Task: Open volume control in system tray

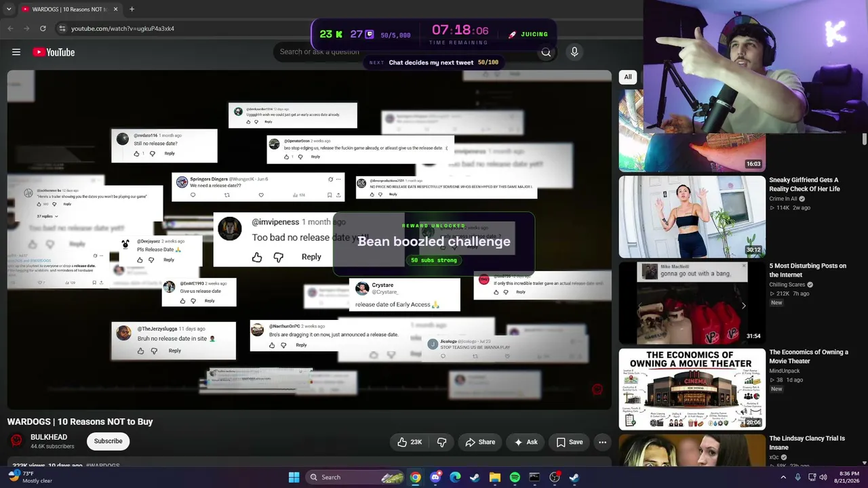Action: point(823,477)
